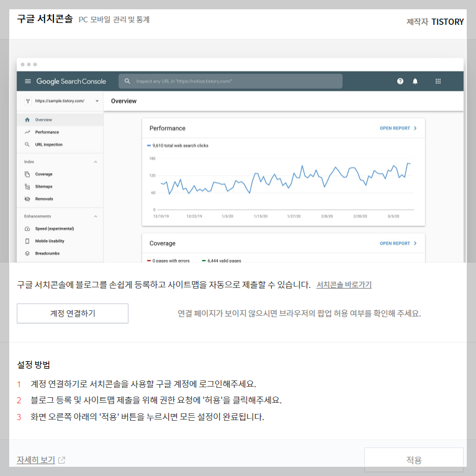476x476 pixels.
Task: Click the Index section label
Action: [x=29, y=162]
